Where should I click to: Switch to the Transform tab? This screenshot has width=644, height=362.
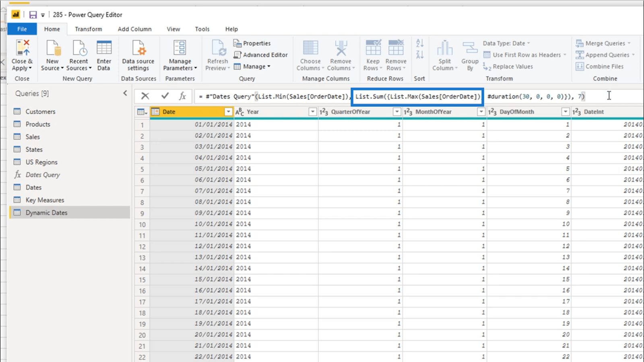coord(88,29)
